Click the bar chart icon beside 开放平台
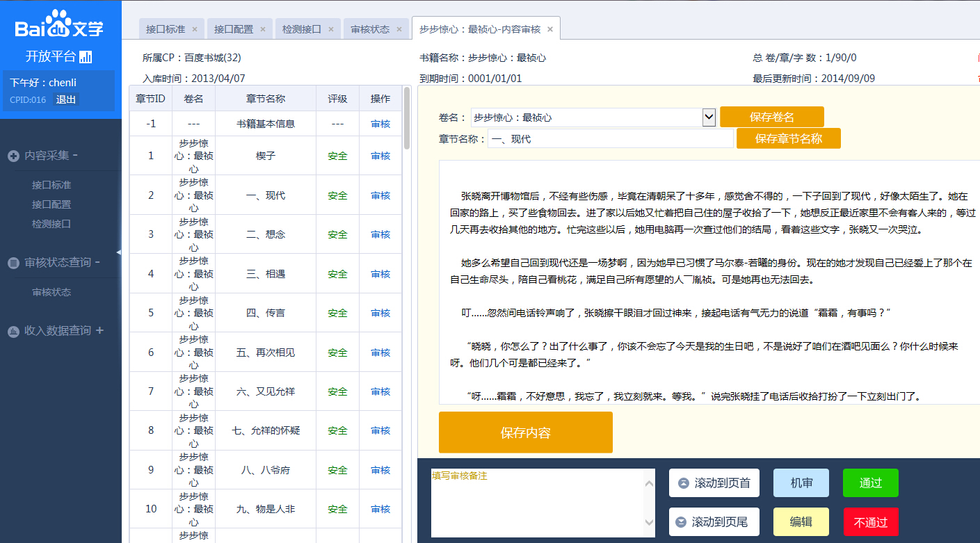980x543 pixels. click(86, 56)
